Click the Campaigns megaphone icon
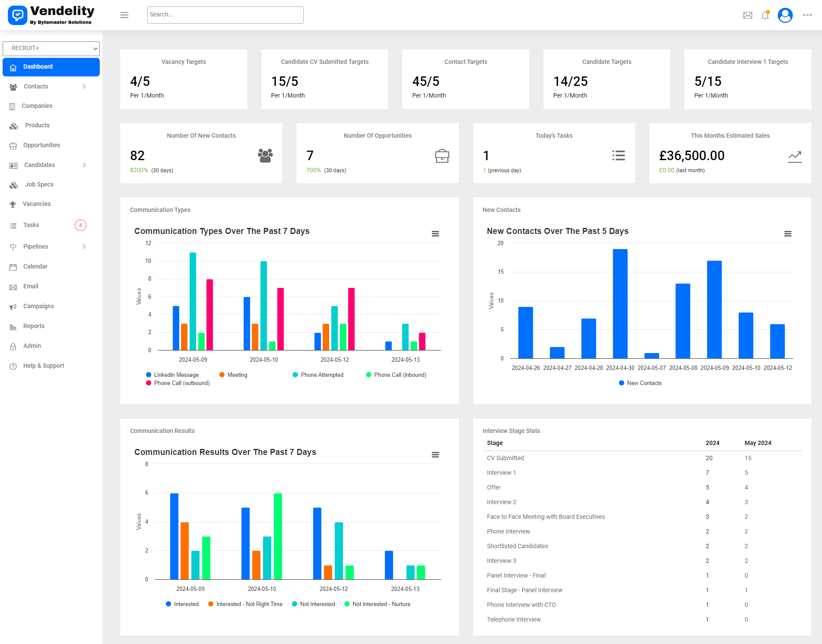822x644 pixels. (x=13, y=306)
